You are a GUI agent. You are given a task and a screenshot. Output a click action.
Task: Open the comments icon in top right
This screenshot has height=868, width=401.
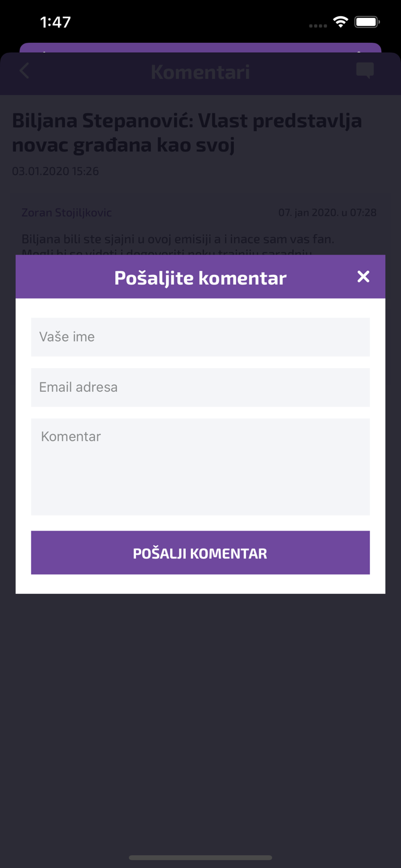(365, 71)
